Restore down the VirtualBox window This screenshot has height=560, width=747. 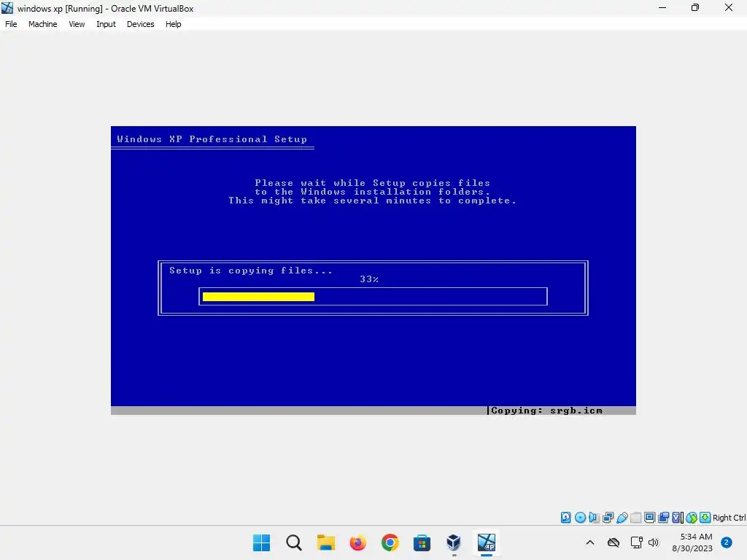[695, 8]
